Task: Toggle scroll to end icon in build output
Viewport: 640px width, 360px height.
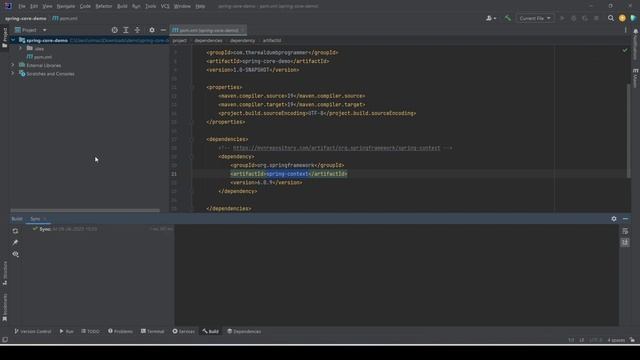Action: pyautogui.click(x=625, y=242)
